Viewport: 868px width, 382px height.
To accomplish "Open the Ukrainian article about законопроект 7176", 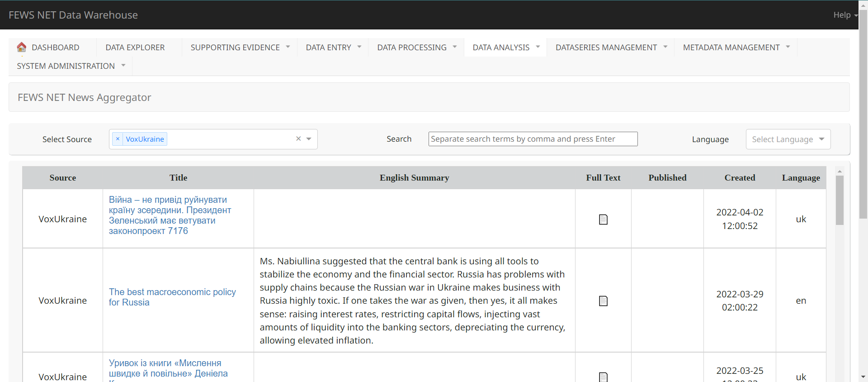I will (170, 215).
